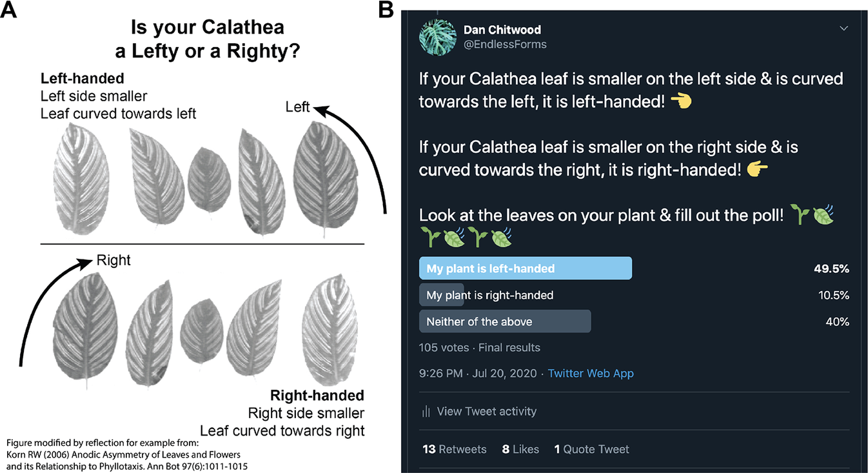Click the Dan Chitwood display name
This screenshot has width=868, height=473.
point(500,30)
